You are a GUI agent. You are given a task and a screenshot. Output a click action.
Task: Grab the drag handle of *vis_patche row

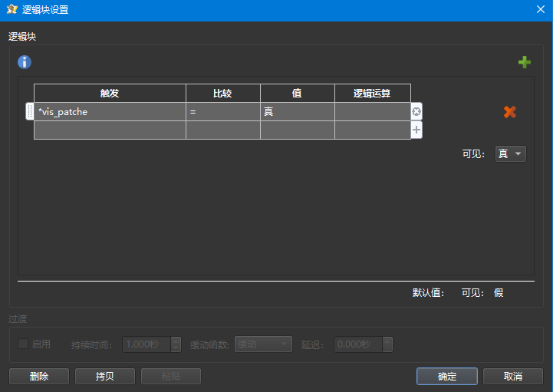point(30,112)
